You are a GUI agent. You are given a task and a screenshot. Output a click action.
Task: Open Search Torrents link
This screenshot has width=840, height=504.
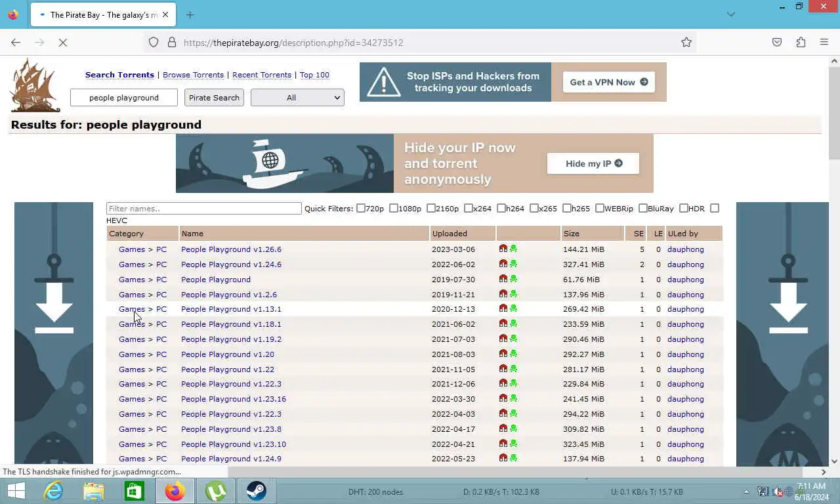click(x=119, y=75)
